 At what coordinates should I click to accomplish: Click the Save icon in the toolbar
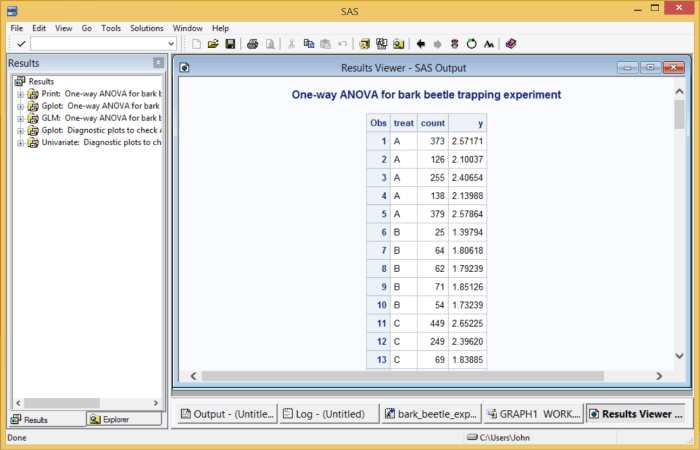pos(230,44)
